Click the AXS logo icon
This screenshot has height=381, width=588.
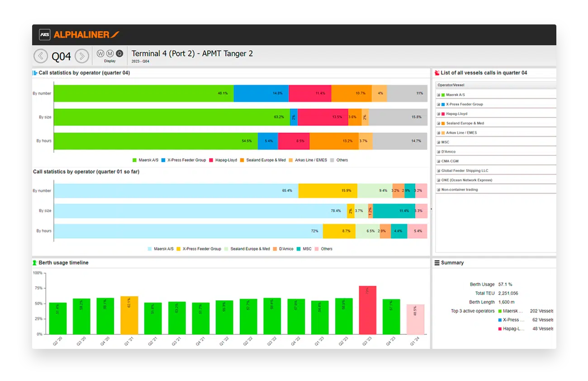pyautogui.click(x=44, y=35)
